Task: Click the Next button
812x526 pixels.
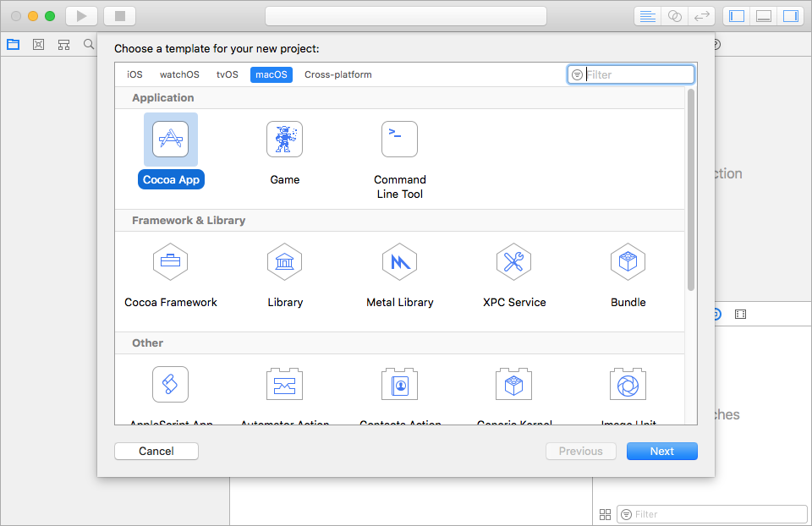Action: click(661, 451)
